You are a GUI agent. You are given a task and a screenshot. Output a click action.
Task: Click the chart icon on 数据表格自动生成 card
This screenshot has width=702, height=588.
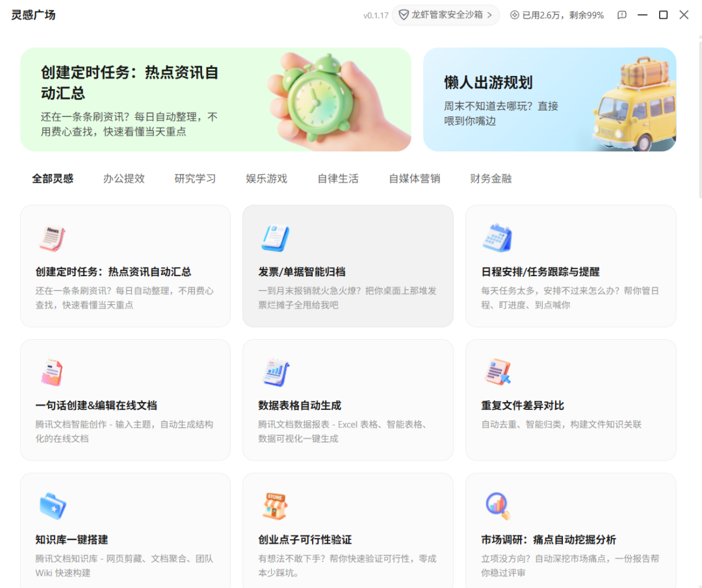pos(275,372)
